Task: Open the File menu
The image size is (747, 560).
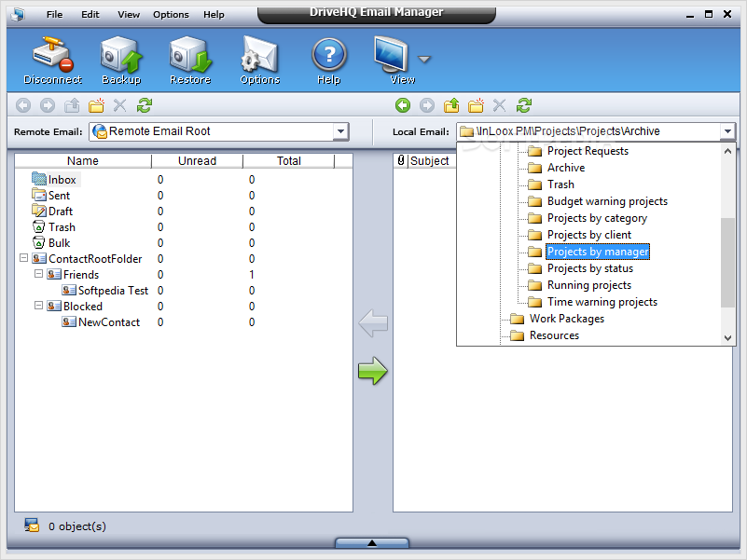Action: click(54, 14)
